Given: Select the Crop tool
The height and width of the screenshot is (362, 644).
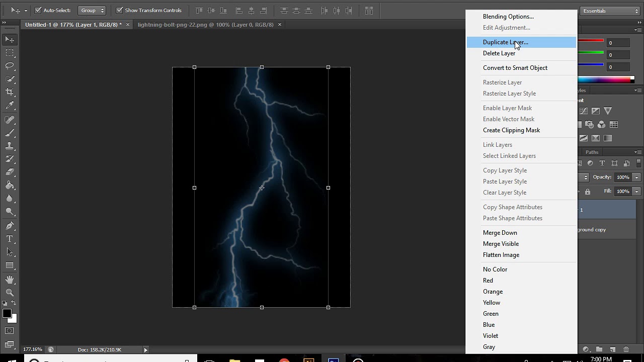Looking at the screenshot, I should (10, 92).
